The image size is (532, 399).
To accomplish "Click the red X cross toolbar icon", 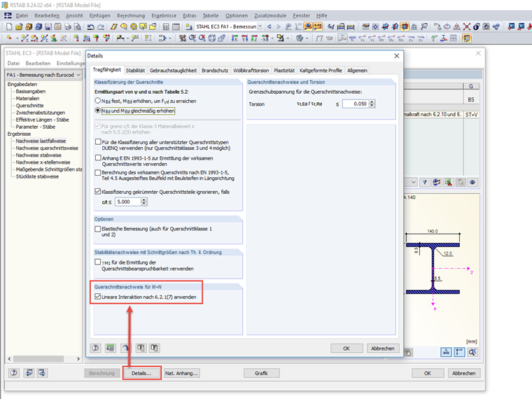I will pos(467,27).
